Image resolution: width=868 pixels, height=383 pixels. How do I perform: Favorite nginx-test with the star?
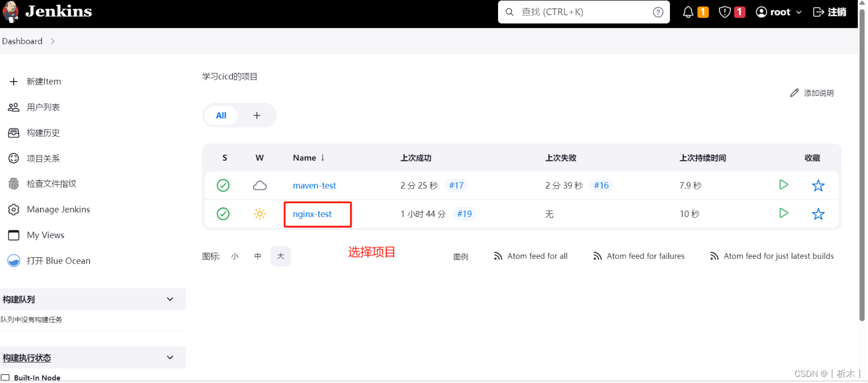818,213
